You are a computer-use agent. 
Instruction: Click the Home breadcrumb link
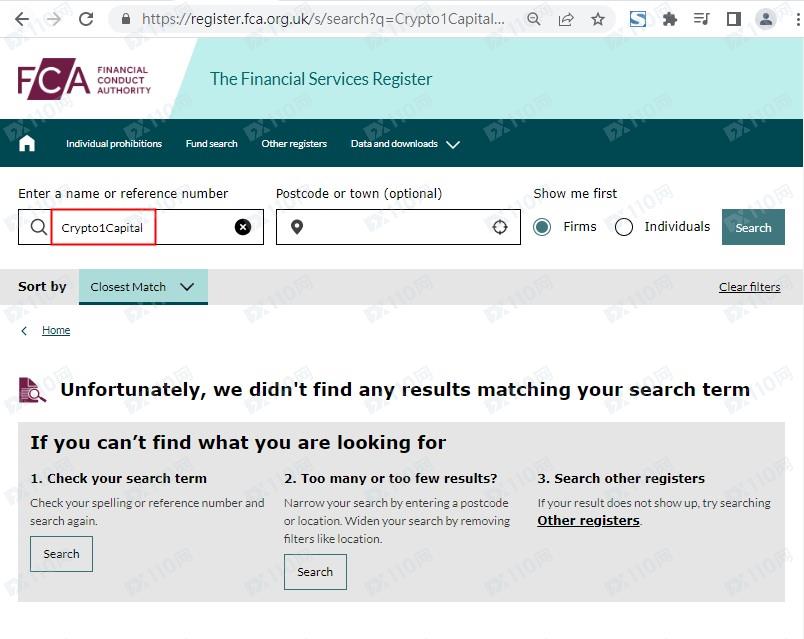coord(56,330)
